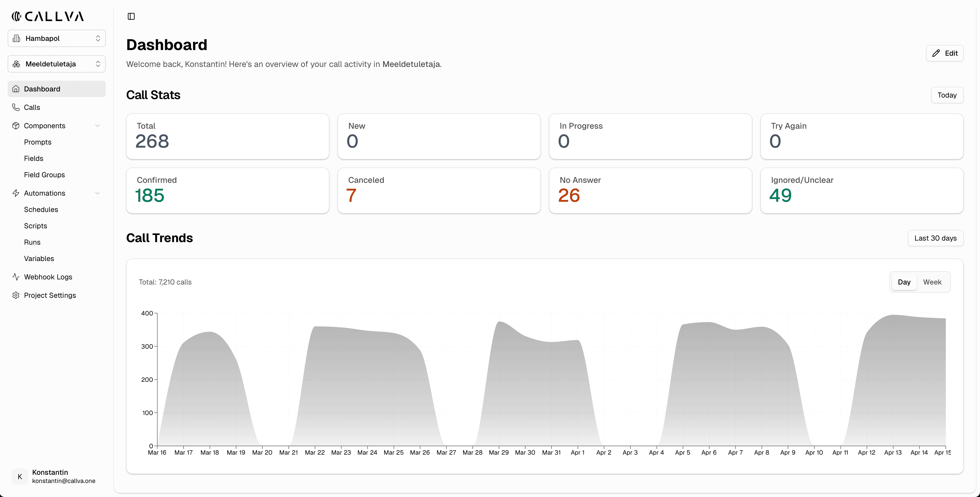980x497 pixels.
Task: Open the Konstantin user profile avatar
Action: click(20, 477)
